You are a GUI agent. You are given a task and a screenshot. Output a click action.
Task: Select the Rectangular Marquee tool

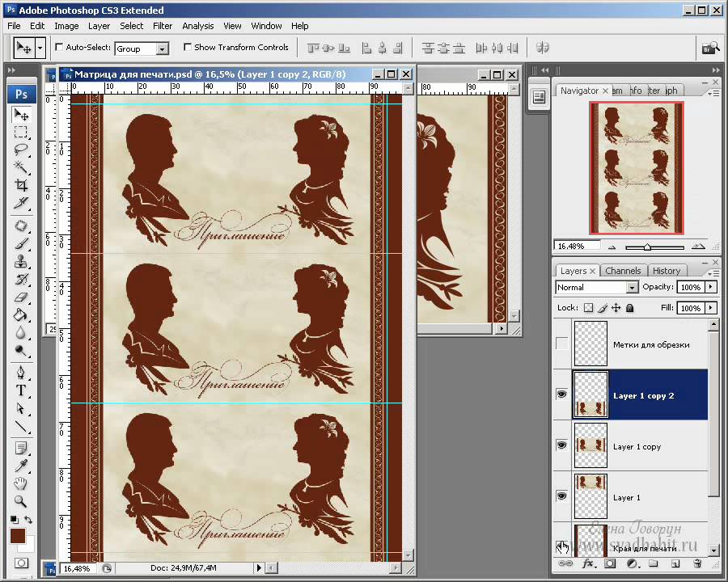(21, 133)
